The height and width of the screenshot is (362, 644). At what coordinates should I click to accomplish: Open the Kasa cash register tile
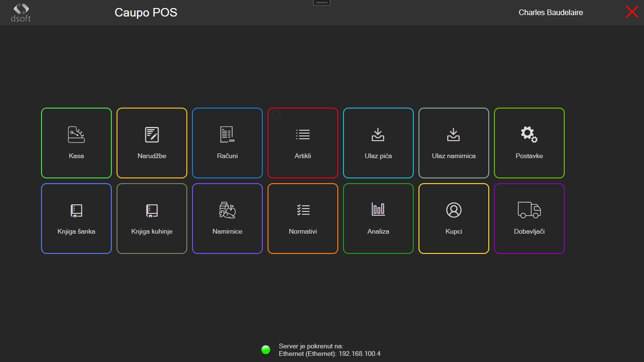point(76,143)
